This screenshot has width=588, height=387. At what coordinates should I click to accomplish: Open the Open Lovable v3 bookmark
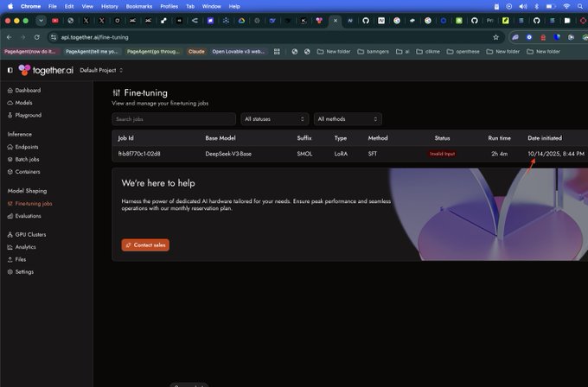(239, 51)
